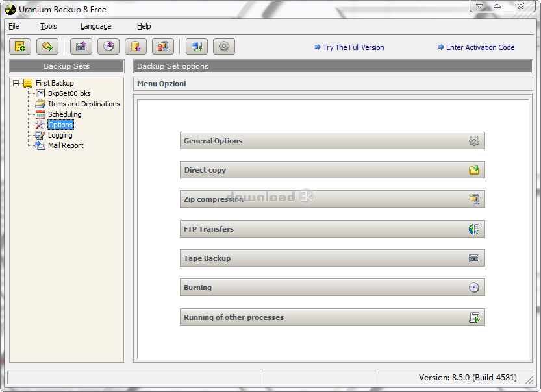Click the database restore toolbar icon
The image size is (541, 392).
136,46
